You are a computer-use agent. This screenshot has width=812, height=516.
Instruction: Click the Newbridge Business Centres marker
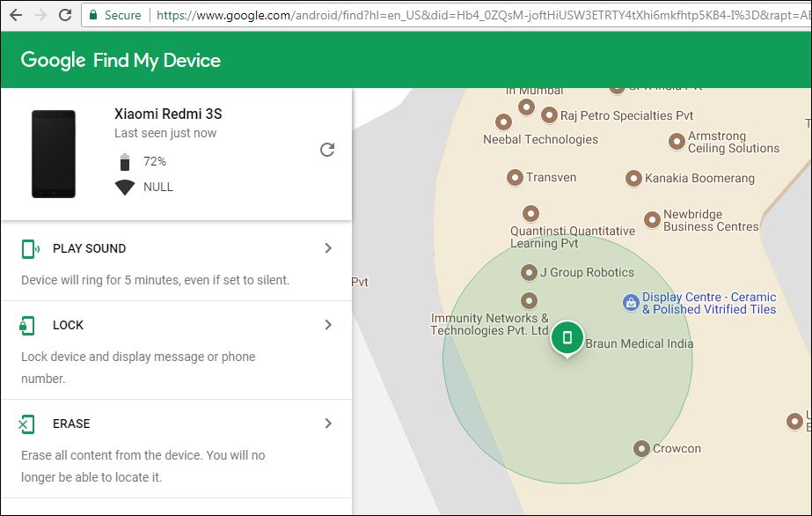coord(653,219)
